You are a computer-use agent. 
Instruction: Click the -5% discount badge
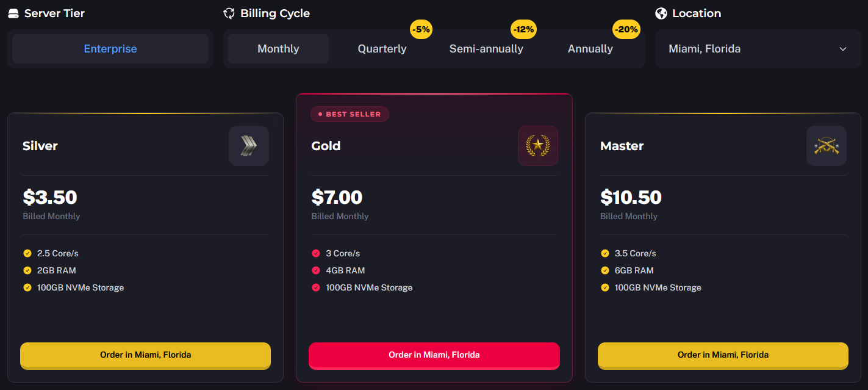(421, 29)
